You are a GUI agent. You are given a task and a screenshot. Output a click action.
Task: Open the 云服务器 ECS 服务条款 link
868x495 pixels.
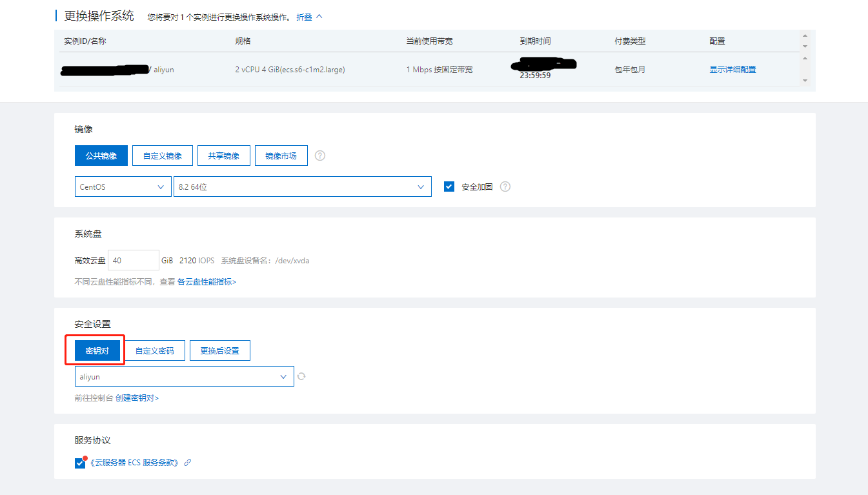(x=134, y=463)
